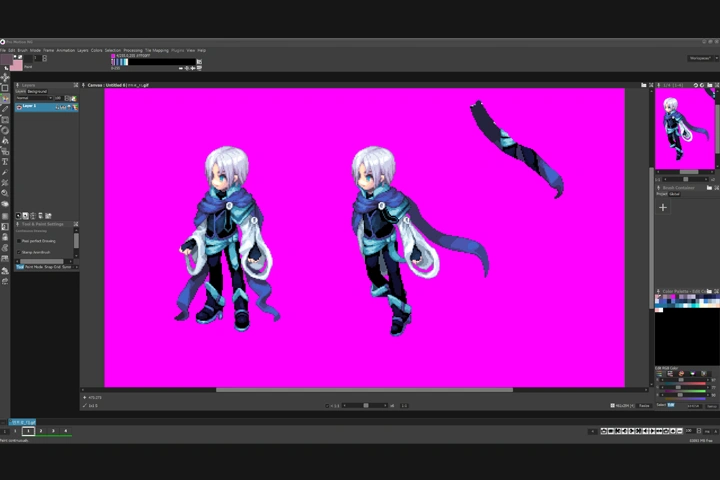Click the Setup button in color panel

click(x=711, y=406)
